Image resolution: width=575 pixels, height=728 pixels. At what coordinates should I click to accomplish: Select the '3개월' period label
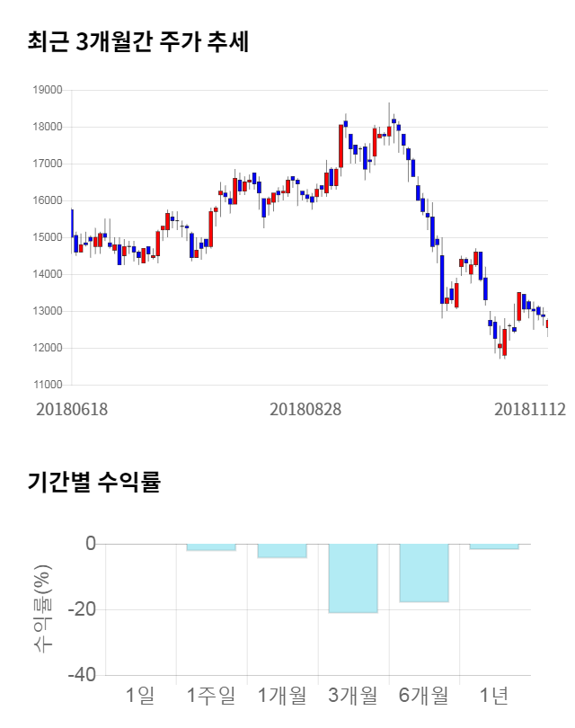point(352,695)
